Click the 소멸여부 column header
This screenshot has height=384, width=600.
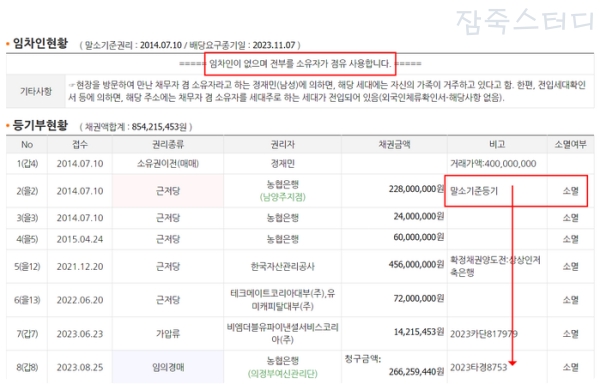coord(570,145)
